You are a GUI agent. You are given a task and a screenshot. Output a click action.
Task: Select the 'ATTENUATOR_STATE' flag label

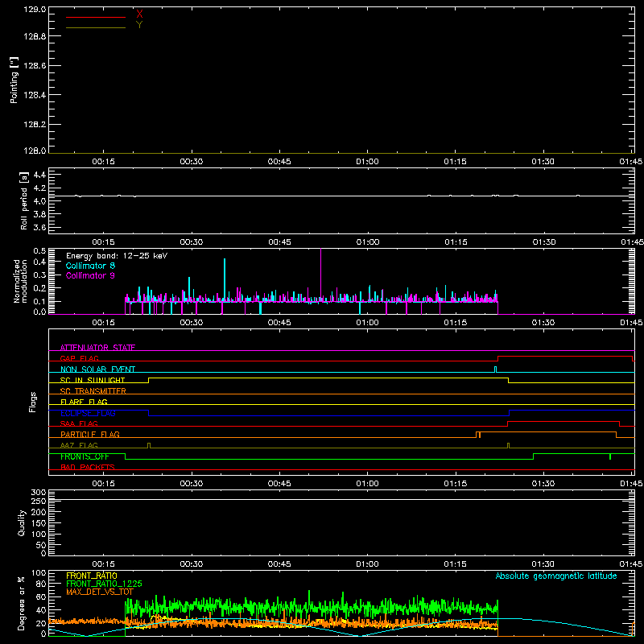click(x=97, y=348)
